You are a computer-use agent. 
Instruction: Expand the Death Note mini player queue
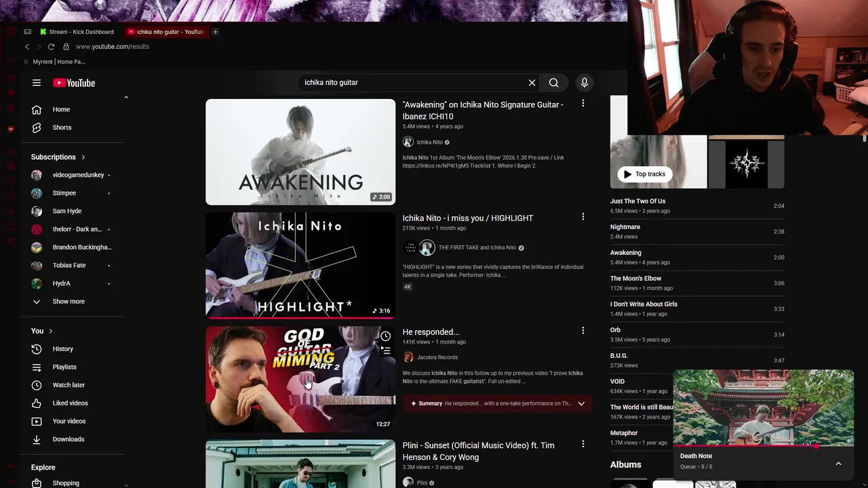pyautogui.click(x=838, y=464)
